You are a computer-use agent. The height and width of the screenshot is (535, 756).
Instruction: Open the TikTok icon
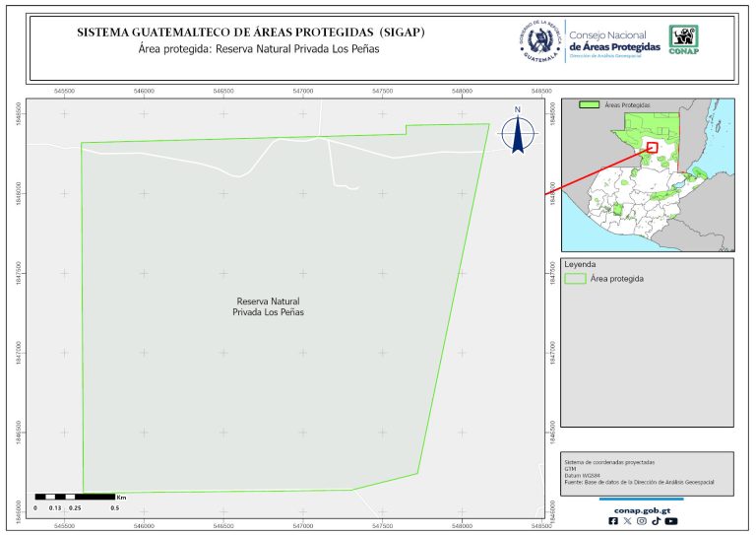[656, 521]
